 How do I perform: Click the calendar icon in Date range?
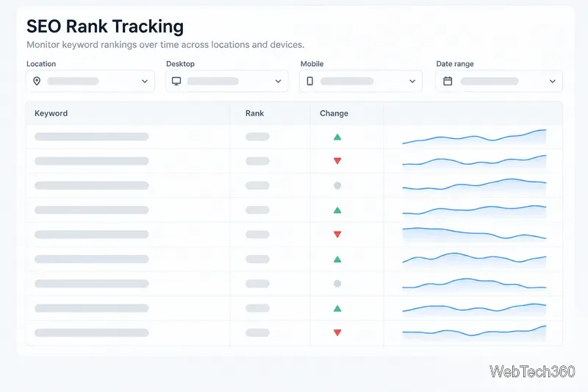448,81
